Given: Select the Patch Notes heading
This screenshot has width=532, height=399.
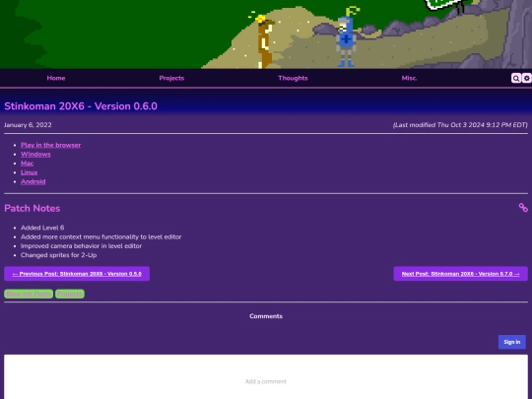Looking at the screenshot, I should click(x=33, y=208).
